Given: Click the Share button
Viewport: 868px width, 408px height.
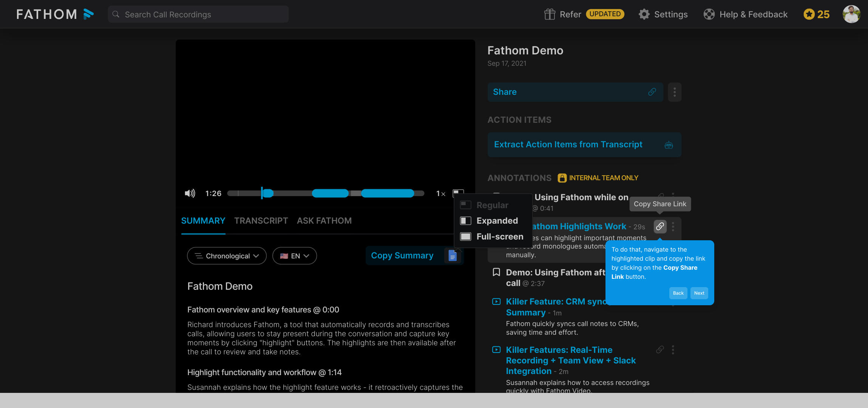Looking at the screenshot, I should 575,92.
